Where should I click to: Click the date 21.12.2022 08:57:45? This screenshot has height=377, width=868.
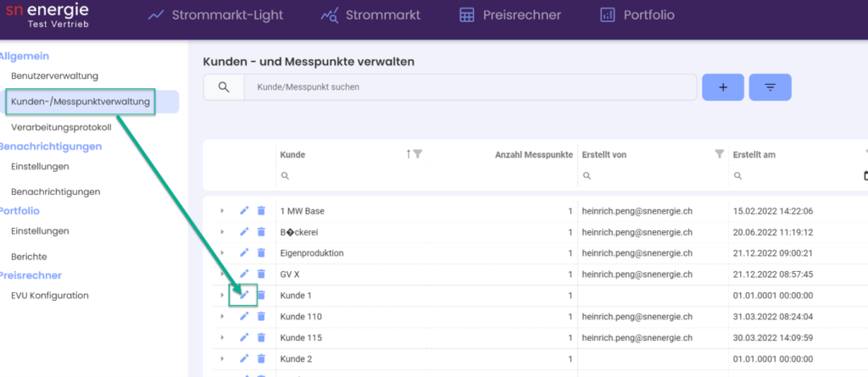773,274
